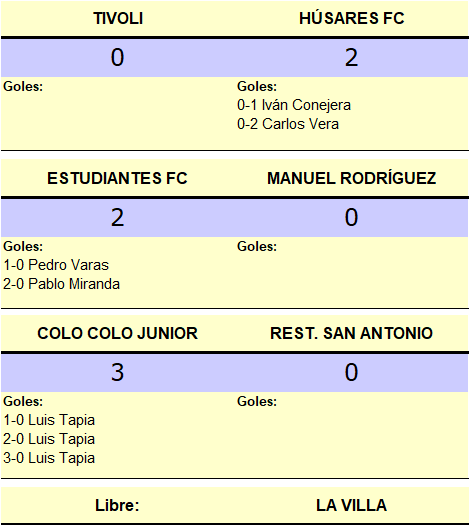Click the goal entry 3-0 Luis Tapia
This screenshot has height=525, width=469.
[x=49, y=458]
